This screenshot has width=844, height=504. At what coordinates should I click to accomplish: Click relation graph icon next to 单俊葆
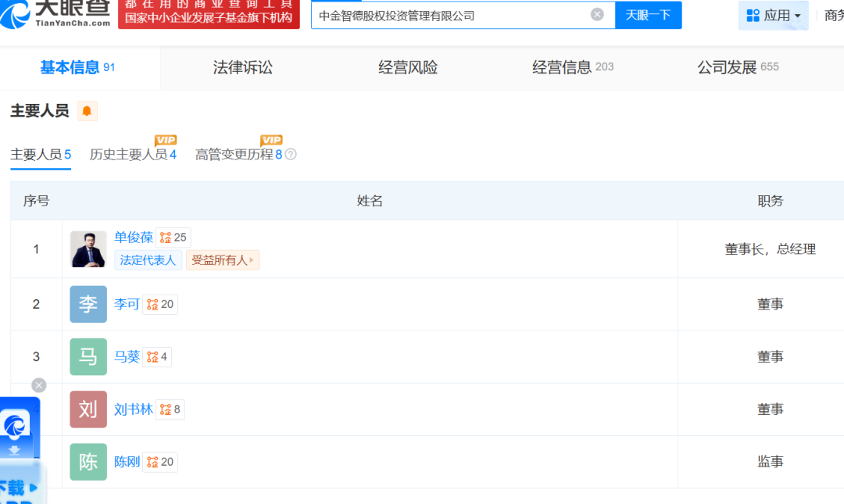[x=166, y=238]
